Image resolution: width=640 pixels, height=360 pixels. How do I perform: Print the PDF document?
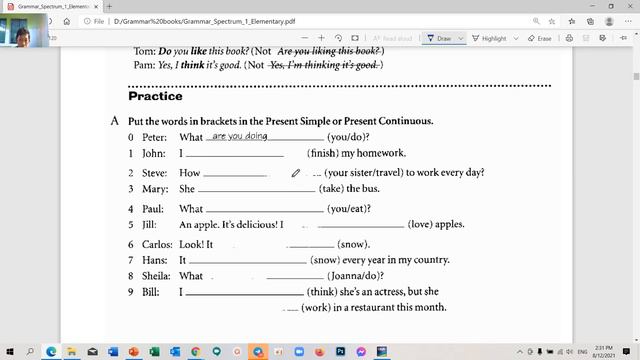point(569,38)
